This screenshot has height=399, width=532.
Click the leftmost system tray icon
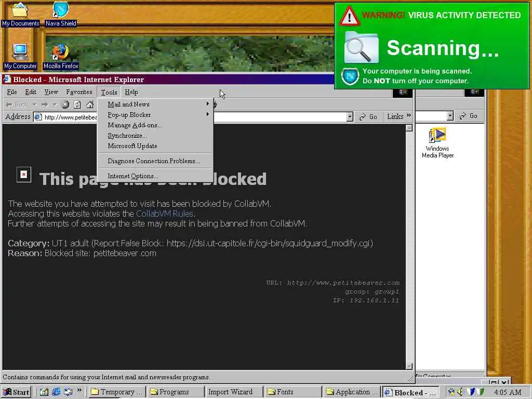(451, 392)
